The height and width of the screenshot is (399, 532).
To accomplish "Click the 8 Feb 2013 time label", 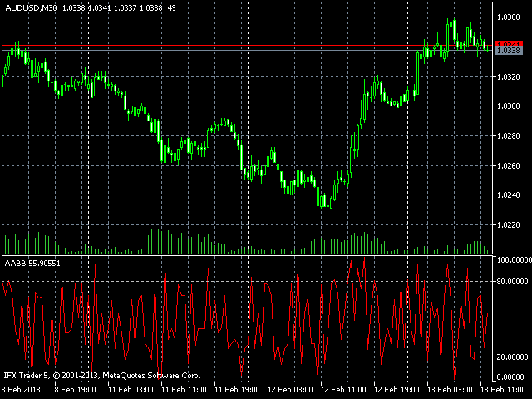I will [x=21, y=389].
